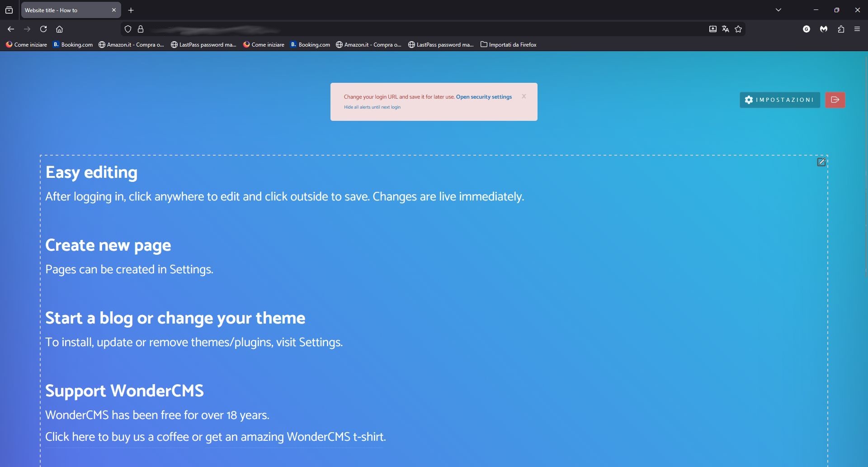Open the Impostazioni settings panel

tap(779, 100)
